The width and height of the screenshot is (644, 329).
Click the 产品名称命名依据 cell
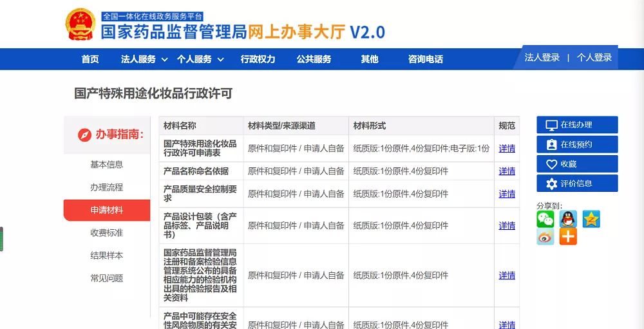(201, 171)
